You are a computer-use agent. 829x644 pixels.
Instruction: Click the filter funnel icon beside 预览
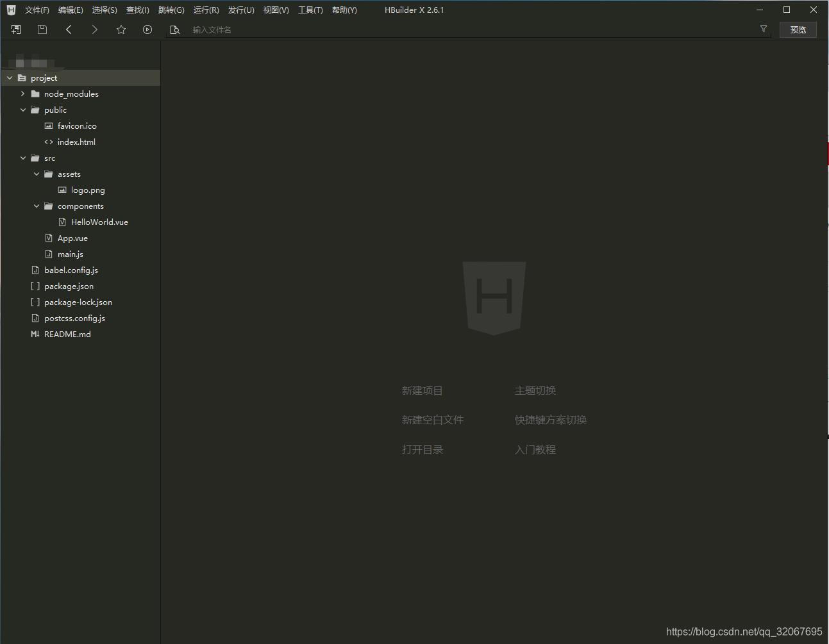click(763, 29)
